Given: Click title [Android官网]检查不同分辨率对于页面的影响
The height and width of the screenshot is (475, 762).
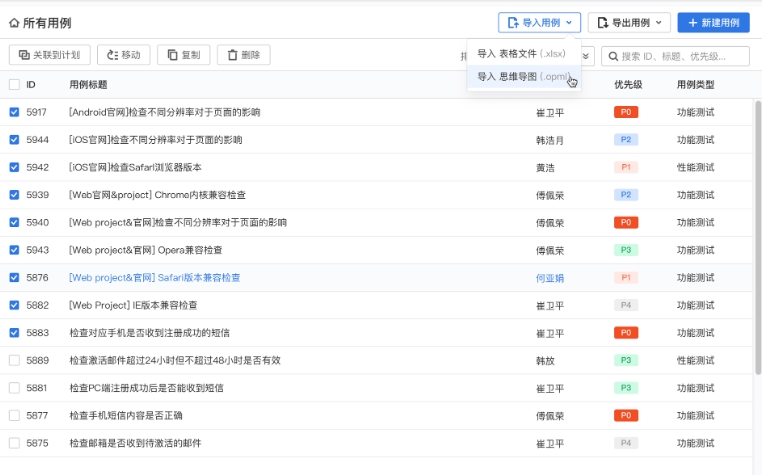Looking at the screenshot, I should tap(165, 112).
